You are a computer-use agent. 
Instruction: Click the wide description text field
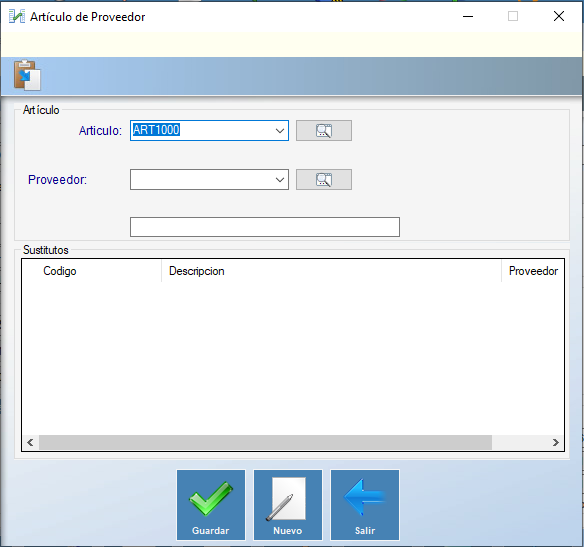pos(265,227)
